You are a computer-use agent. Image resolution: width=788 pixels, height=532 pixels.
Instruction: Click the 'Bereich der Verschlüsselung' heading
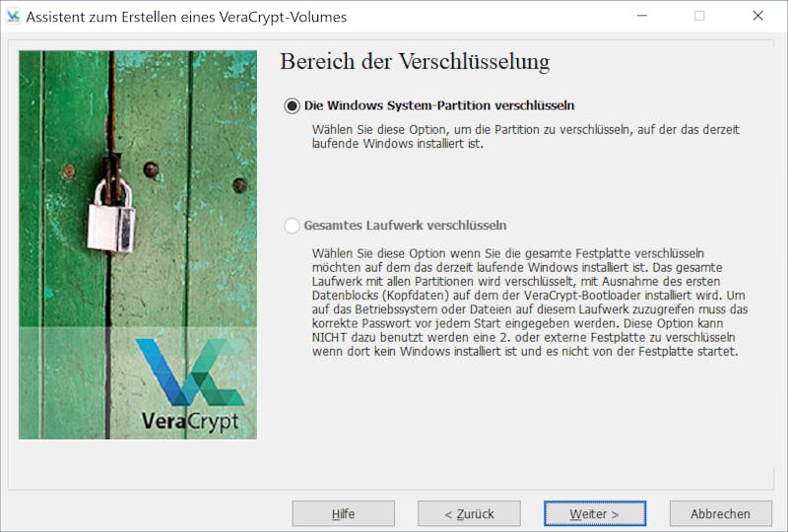(415, 62)
